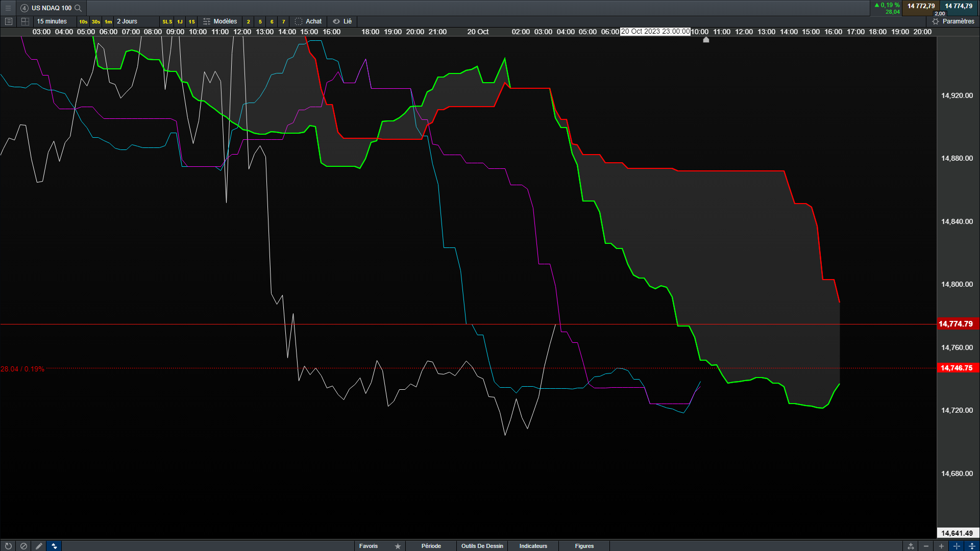Screen dimensions: 980x551
Task: Toggle the vertical auto-scale button at bottom right
Action: [x=972, y=546]
